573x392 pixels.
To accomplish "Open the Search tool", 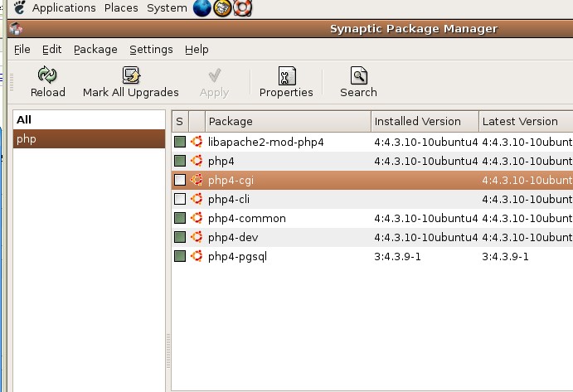I will [358, 75].
